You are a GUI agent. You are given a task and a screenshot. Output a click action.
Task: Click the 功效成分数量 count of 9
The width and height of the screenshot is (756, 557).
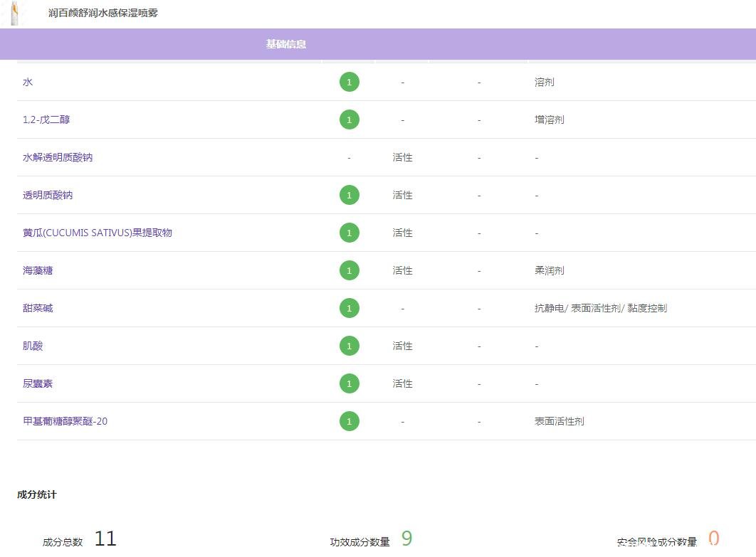pyautogui.click(x=406, y=539)
